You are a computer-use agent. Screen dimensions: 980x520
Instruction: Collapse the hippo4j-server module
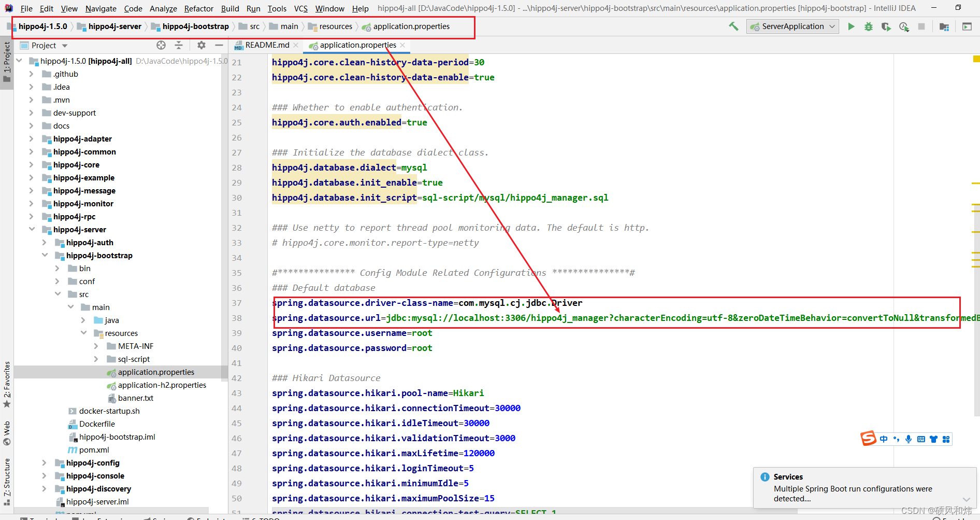pyautogui.click(x=32, y=229)
